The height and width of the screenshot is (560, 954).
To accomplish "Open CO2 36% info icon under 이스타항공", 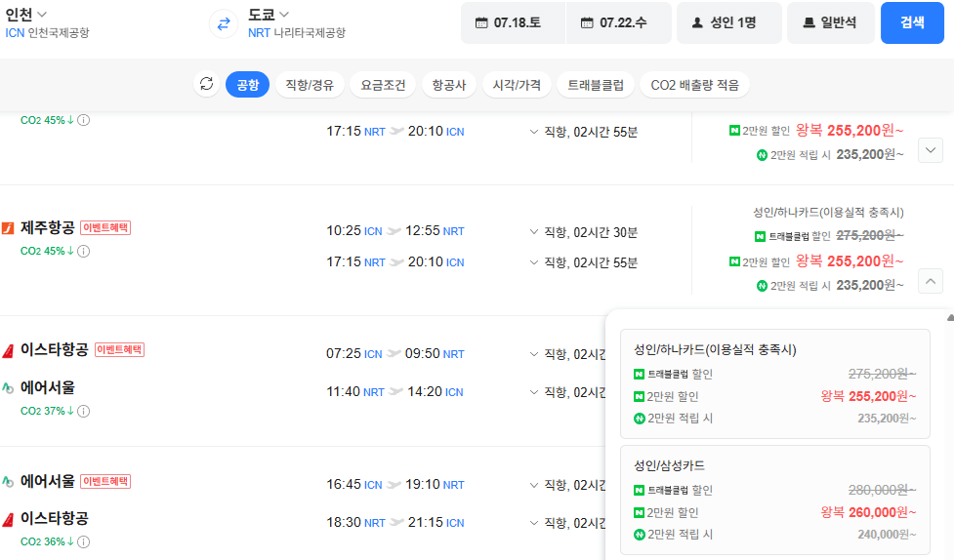I will 84,541.
